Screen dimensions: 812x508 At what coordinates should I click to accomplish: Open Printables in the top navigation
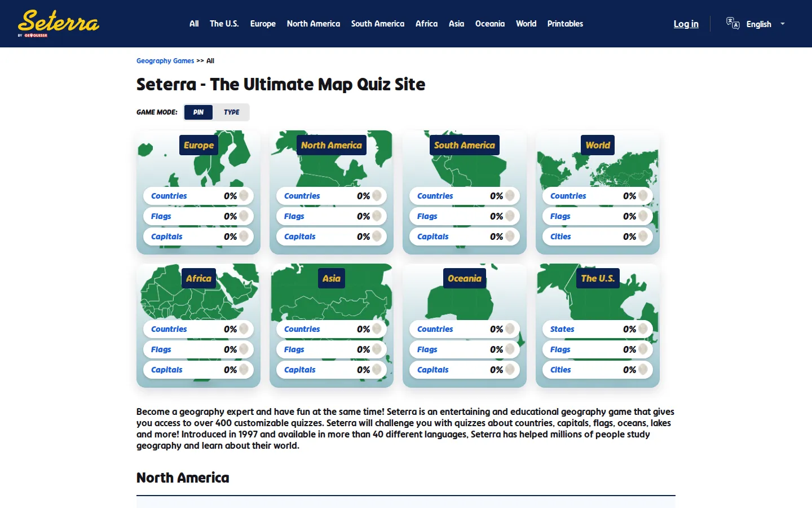565,24
